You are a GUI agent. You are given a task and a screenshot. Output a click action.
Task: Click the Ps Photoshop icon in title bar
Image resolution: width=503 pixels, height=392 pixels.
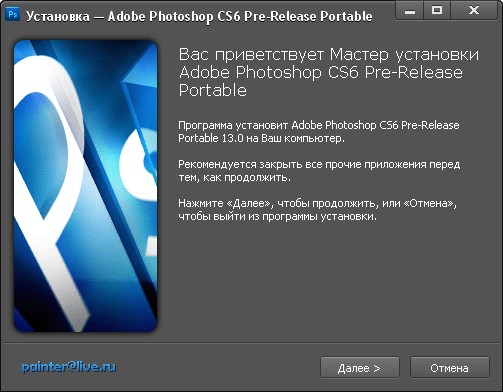(x=13, y=14)
